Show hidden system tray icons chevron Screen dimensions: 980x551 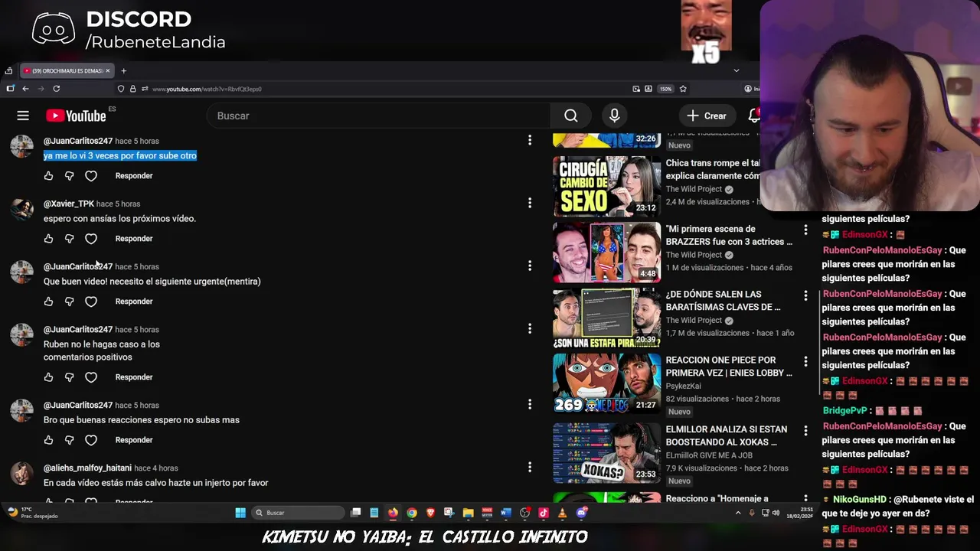738,513
